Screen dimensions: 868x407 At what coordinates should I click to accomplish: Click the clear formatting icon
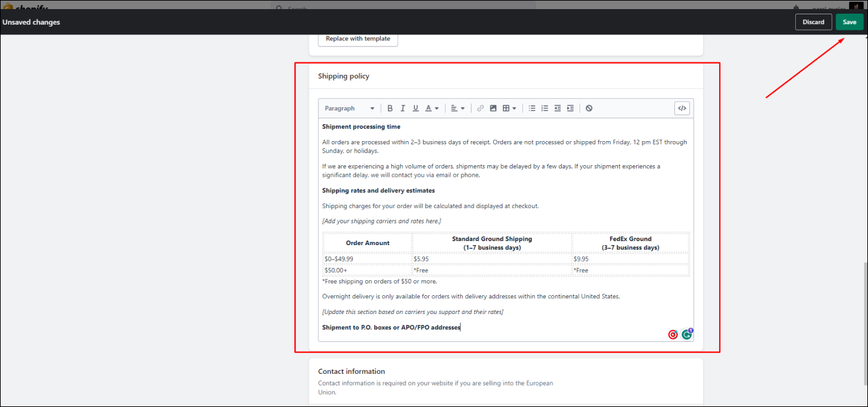click(589, 109)
